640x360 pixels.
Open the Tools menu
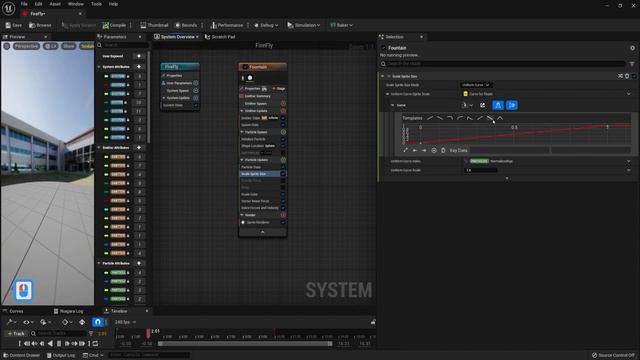[96, 4]
